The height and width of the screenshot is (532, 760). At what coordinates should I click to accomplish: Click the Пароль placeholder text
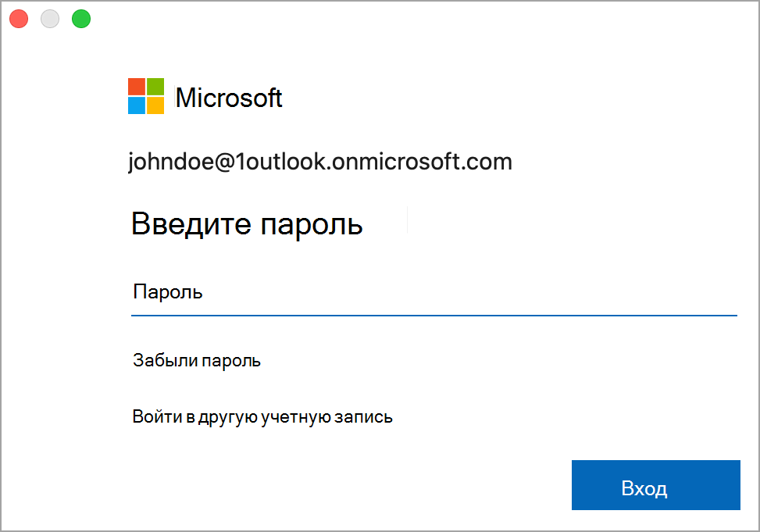168,292
